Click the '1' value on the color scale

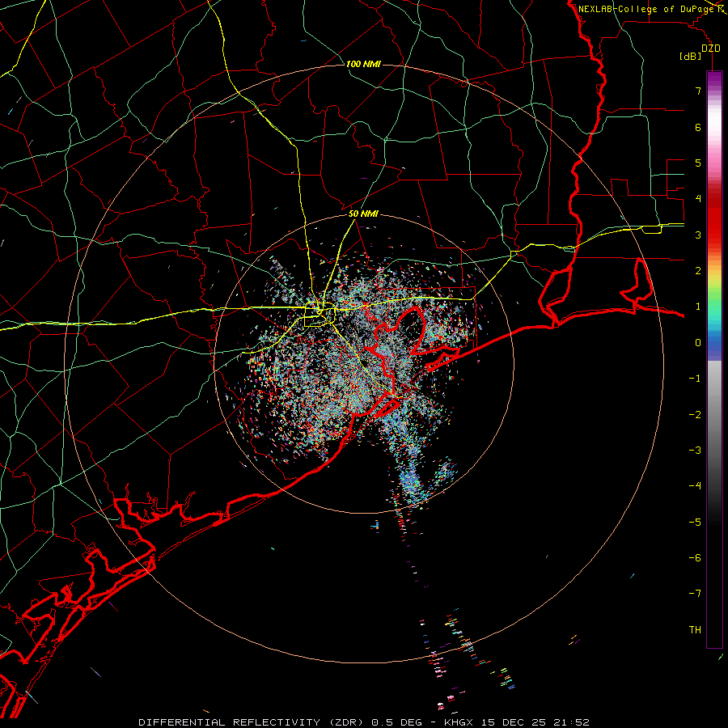click(x=698, y=307)
